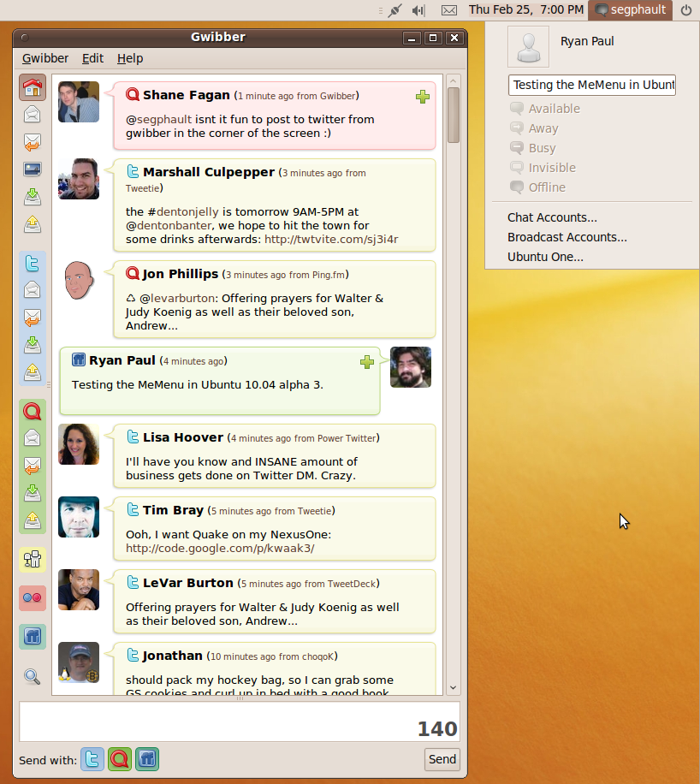Viewport: 700px width, 784px height.
Task: Click Shane Fagan's avatar picture
Action: click(79, 102)
